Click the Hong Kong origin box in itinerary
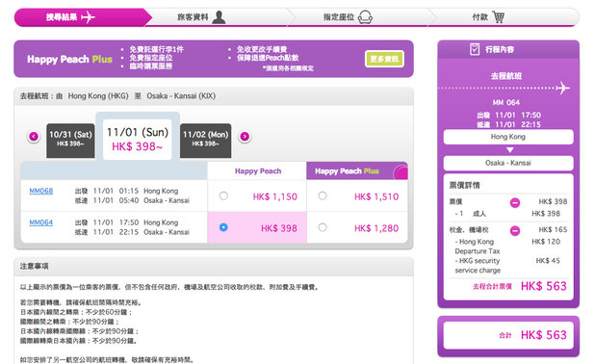Viewport: 595px width, 364px height. [x=508, y=137]
